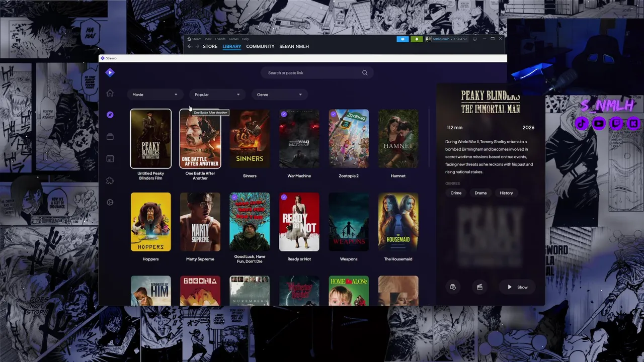644x362 pixels.
Task: Click the magnifier icon in the search bar
Action: (x=365, y=73)
